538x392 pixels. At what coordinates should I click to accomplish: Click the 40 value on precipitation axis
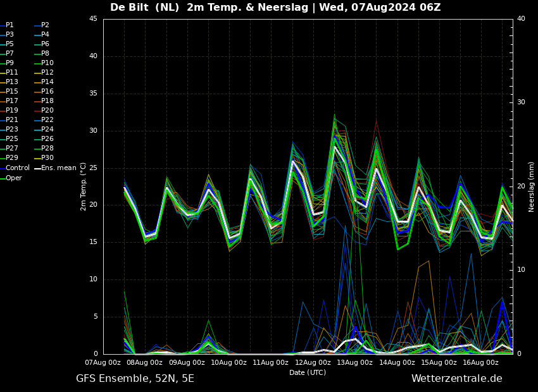pos(521,19)
